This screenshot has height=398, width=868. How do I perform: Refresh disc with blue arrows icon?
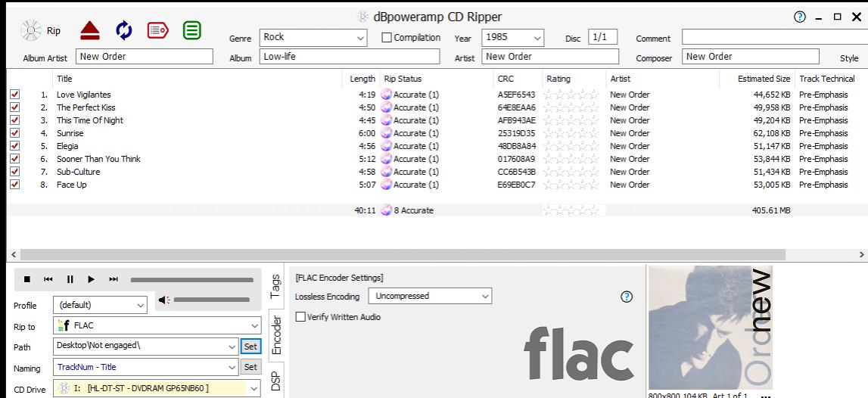[x=123, y=31]
